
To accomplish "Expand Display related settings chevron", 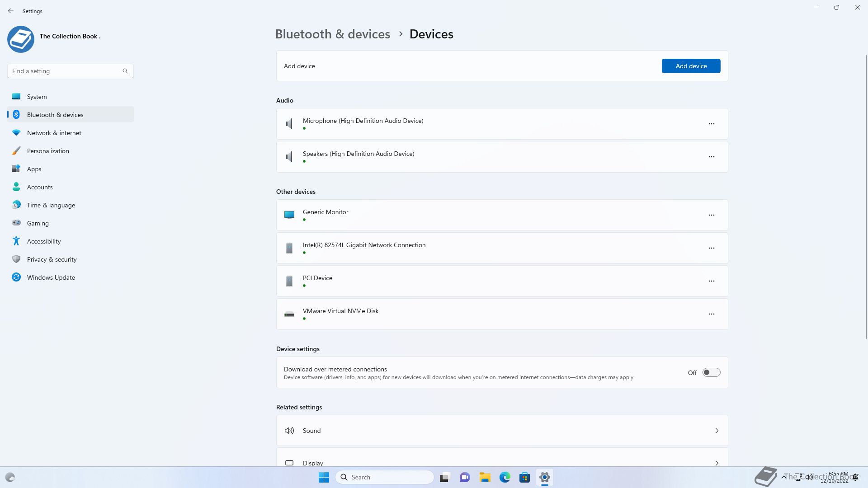I will point(717,463).
